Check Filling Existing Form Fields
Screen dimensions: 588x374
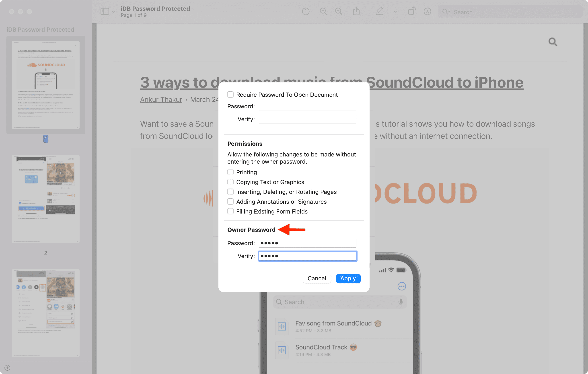[x=230, y=211]
